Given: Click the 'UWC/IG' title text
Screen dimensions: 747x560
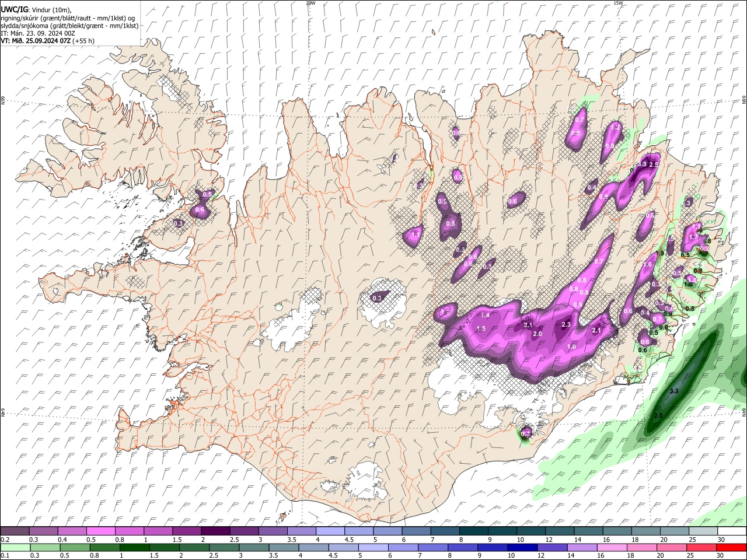Looking at the screenshot, I should tap(13, 9).
